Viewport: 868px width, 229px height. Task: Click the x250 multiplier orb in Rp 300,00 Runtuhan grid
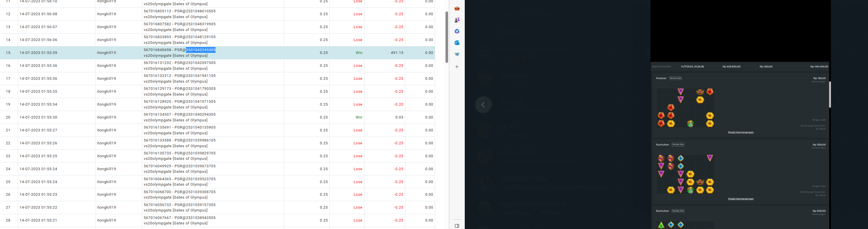click(700, 182)
